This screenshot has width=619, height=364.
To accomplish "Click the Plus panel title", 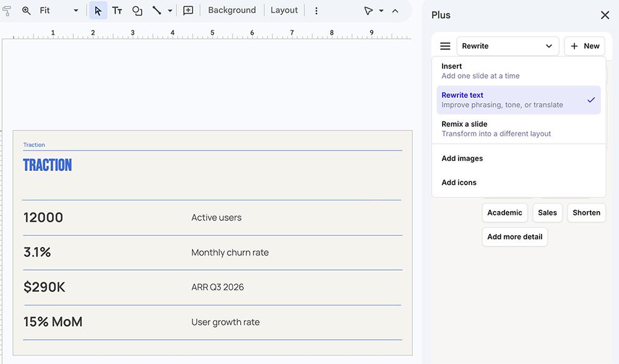I will click(x=441, y=15).
